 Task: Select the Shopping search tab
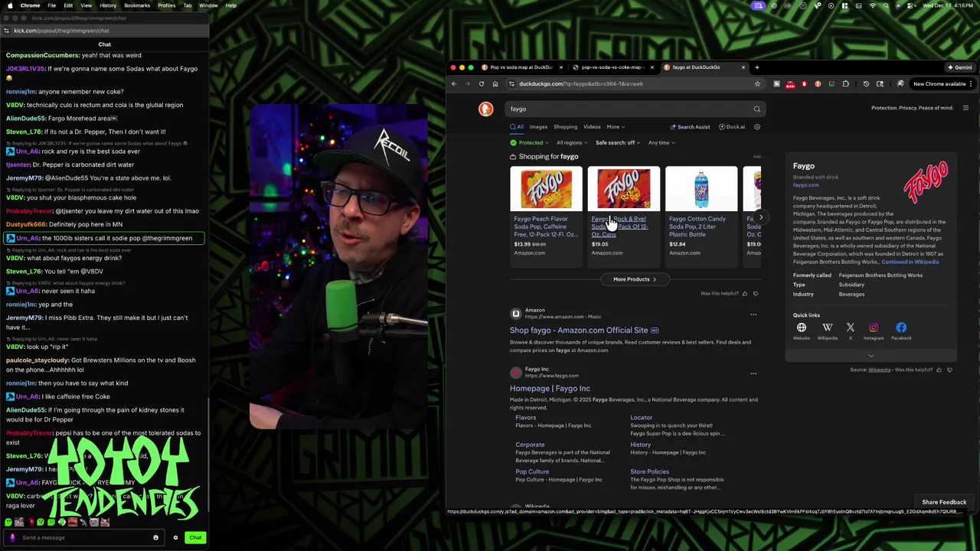click(x=565, y=127)
